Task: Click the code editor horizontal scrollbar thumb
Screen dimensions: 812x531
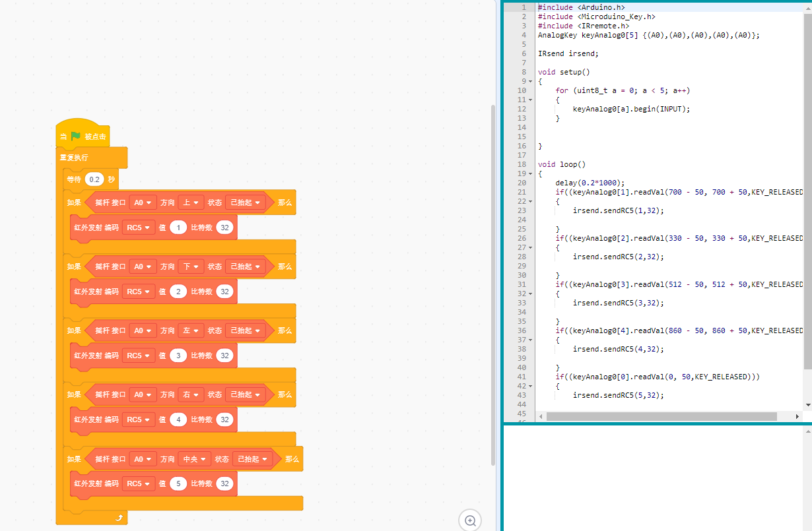Action: [x=661, y=417]
